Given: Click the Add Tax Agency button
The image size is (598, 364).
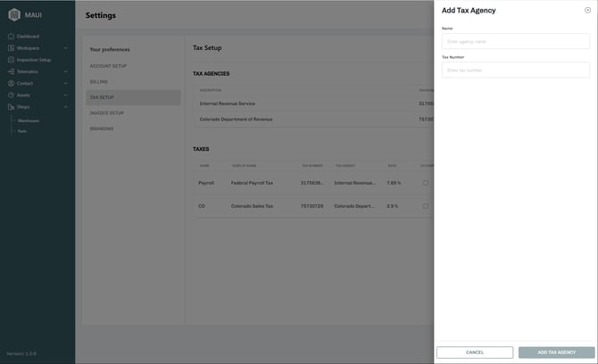Looking at the screenshot, I should point(556,352).
